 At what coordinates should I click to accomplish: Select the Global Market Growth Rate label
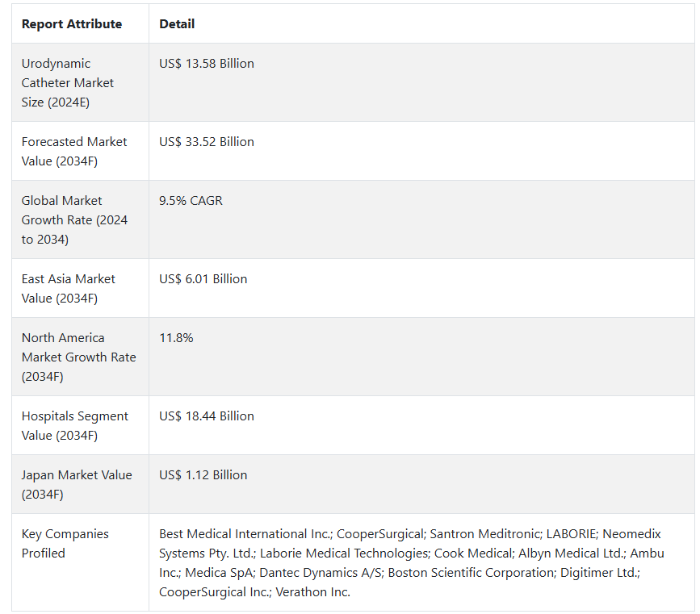coord(74,219)
